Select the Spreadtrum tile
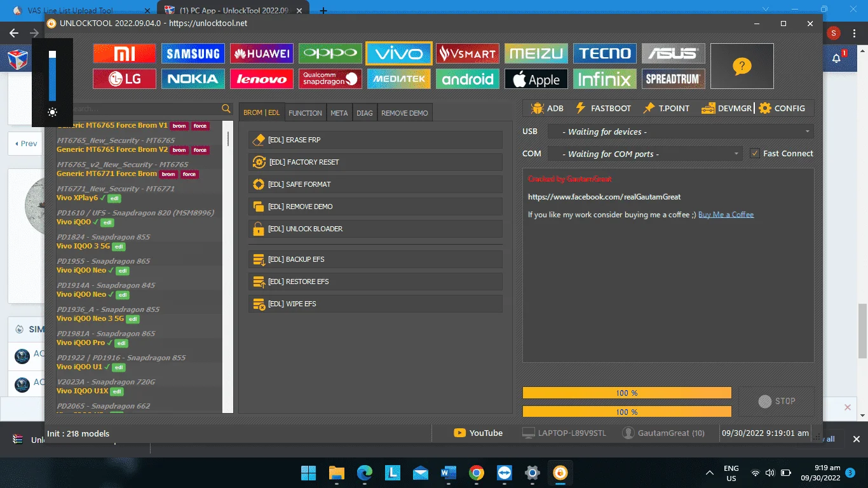Viewport: 868px width, 488px height. click(x=674, y=79)
